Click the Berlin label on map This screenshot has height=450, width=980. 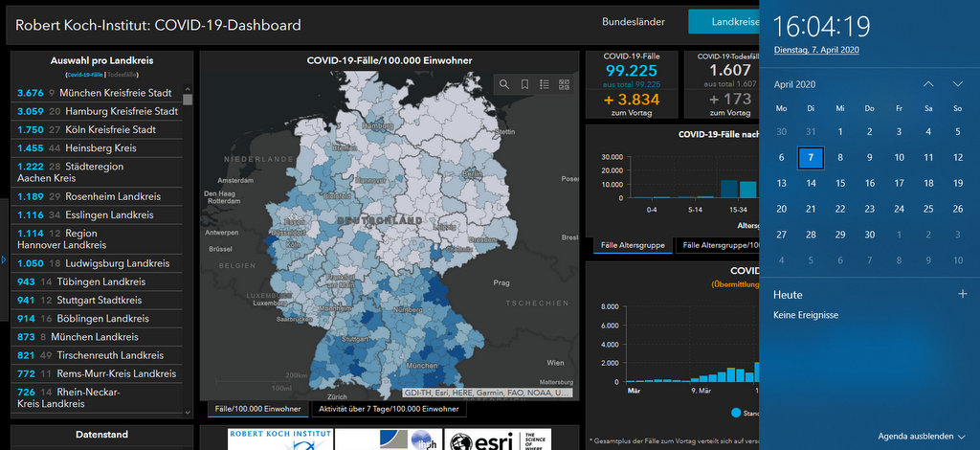[471, 174]
